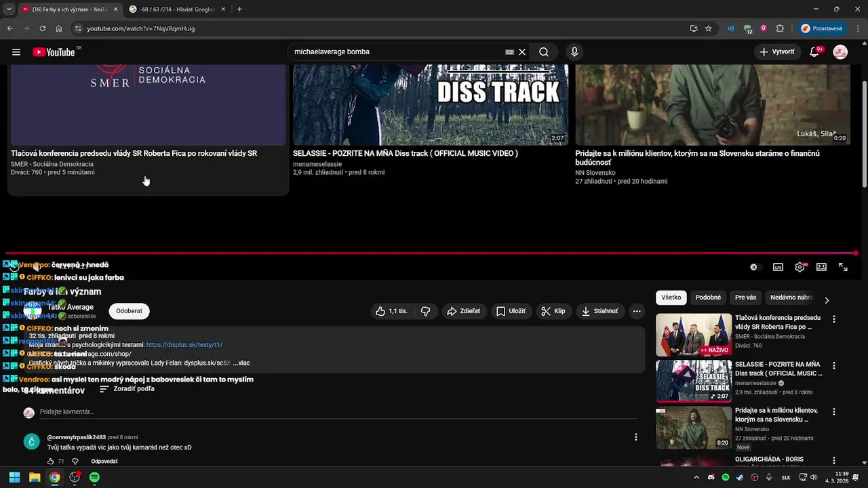Open the tab search dropdown arrow
Viewport: 868px width, 488px height.
coord(8,9)
